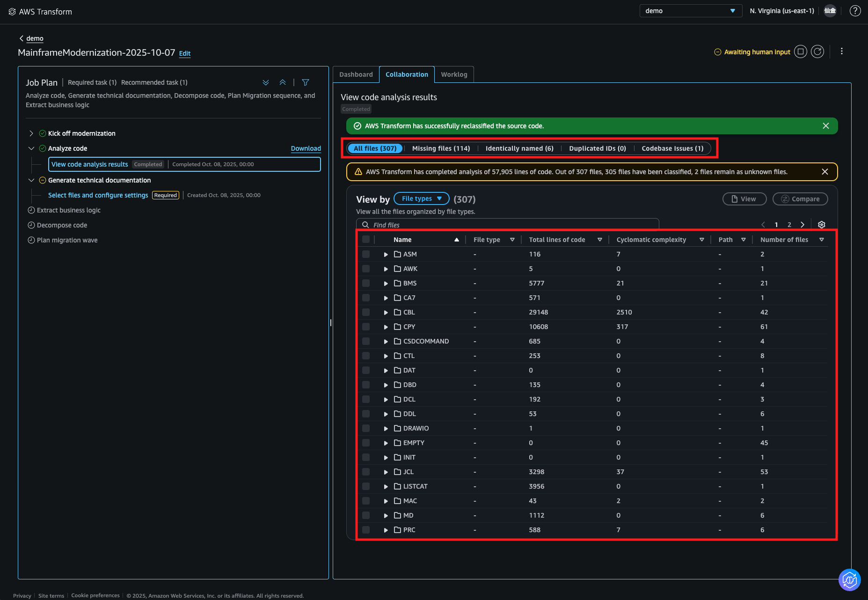868x600 pixels.
Task: Open the three-dot more options menu
Action: tap(841, 51)
